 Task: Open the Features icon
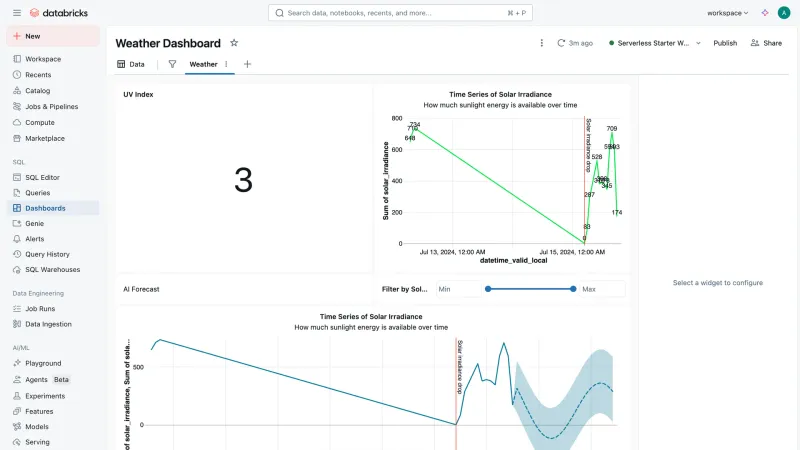click(17, 411)
